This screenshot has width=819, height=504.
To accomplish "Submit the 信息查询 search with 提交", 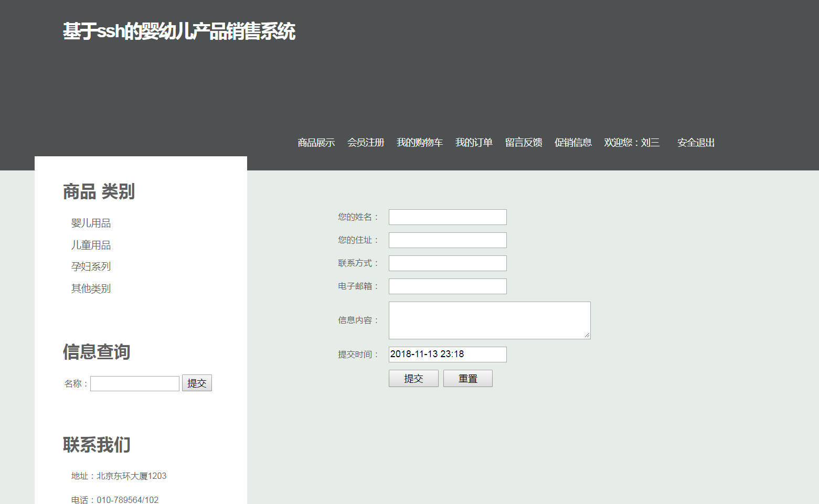I will click(x=197, y=383).
